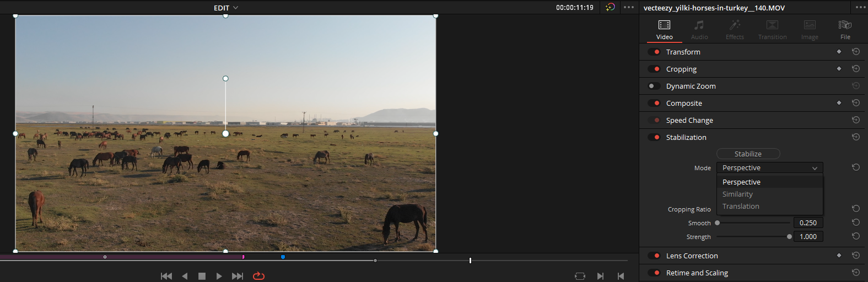
Task: Reset the Strength value
Action: [x=856, y=236]
